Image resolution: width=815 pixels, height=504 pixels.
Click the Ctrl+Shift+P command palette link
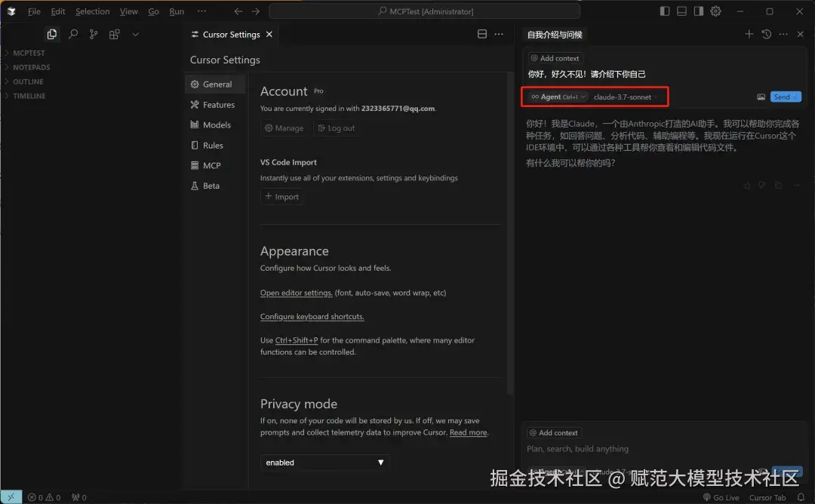click(x=297, y=340)
